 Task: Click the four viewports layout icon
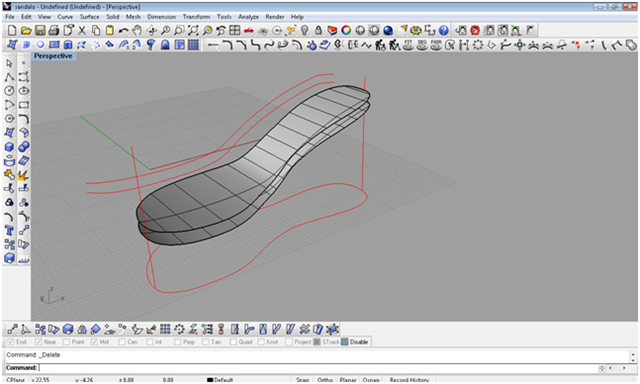click(x=235, y=30)
